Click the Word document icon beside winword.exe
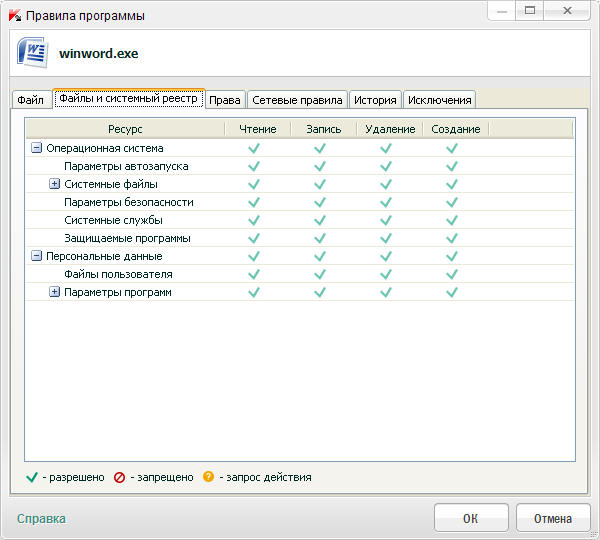This screenshot has height=540, width=600. 32,53
